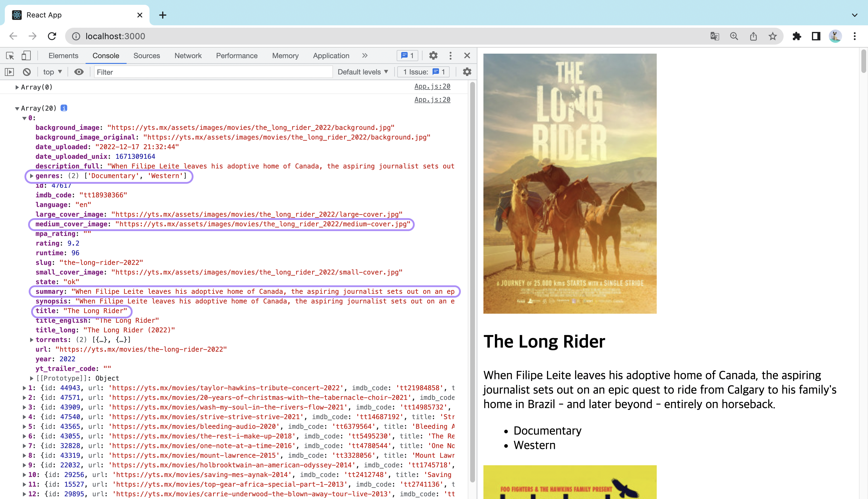Open the top context dropdown

52,72
